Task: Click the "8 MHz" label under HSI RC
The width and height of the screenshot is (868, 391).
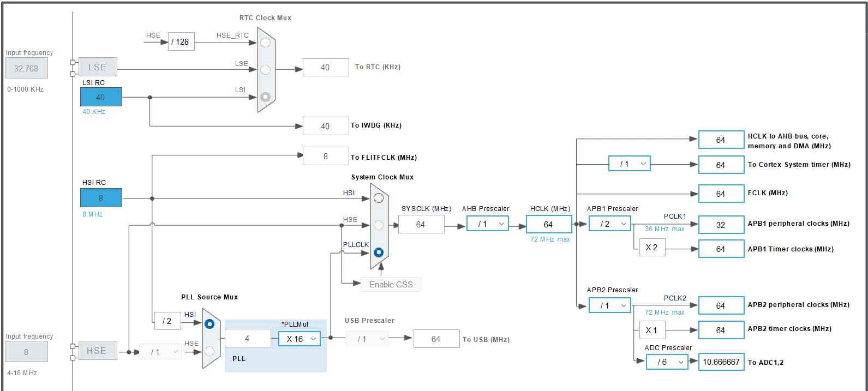Action: coord(93,214)
